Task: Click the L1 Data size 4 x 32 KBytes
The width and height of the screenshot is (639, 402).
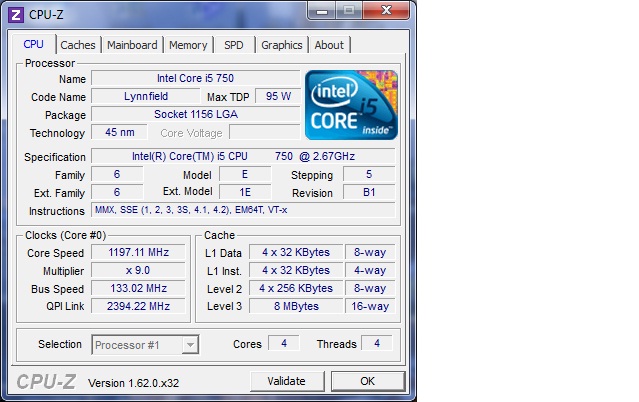Action: point(296,252)
